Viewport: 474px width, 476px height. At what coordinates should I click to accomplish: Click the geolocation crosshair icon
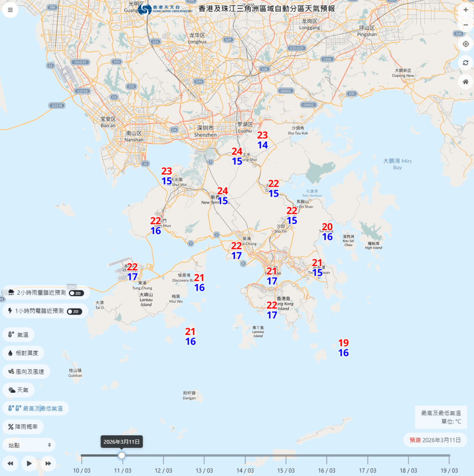tap(466, 43)
